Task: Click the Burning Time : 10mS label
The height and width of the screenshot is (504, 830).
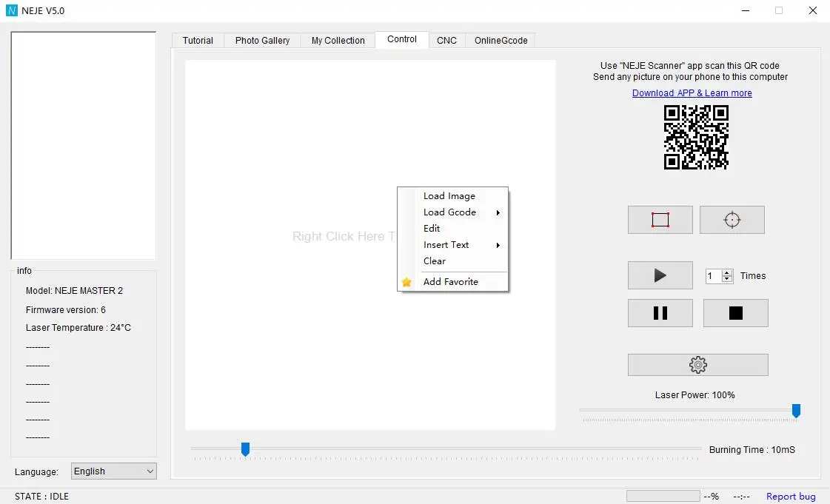Action: coord(752,449)
